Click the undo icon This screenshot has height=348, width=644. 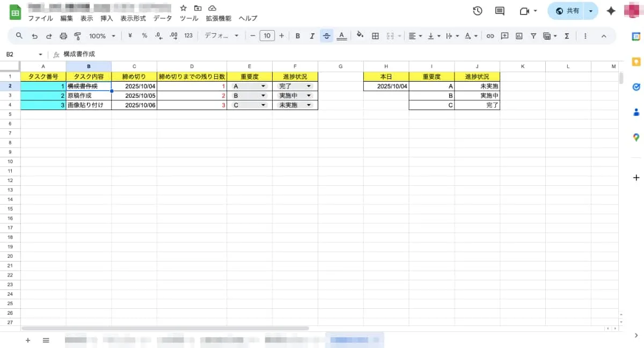click(35, 35)
